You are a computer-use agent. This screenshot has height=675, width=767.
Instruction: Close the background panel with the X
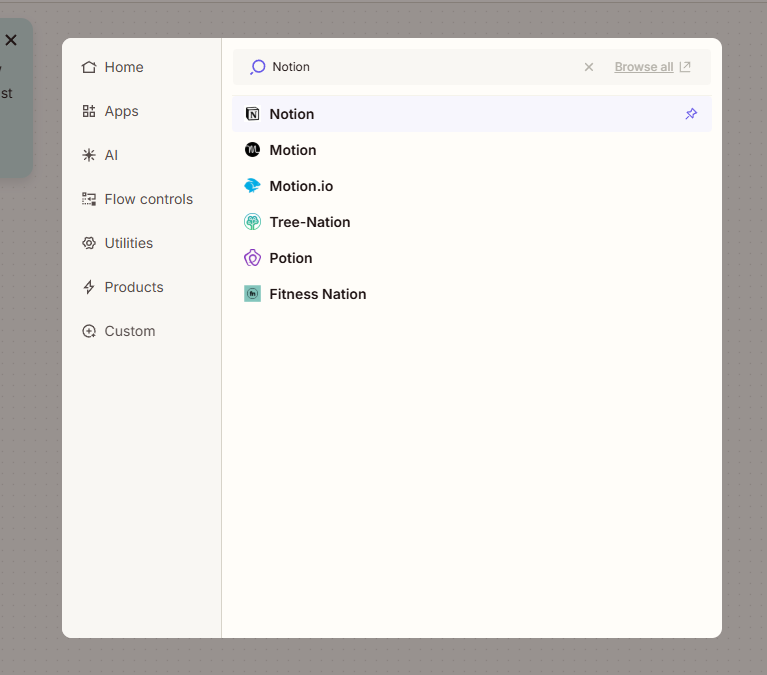[11, 40]
